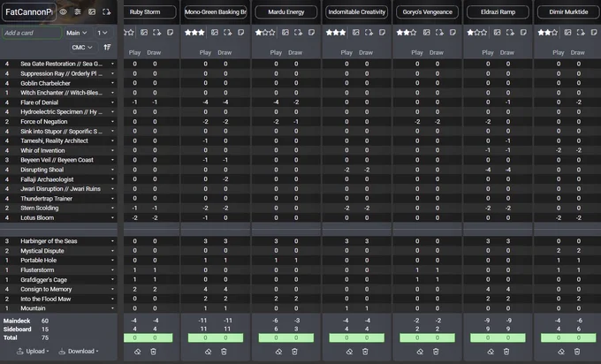Image resolution: width=601 pixels, height=364 pixels.
Task: Click trash icon under Dimir Murktide column
Action: [577, 352]
